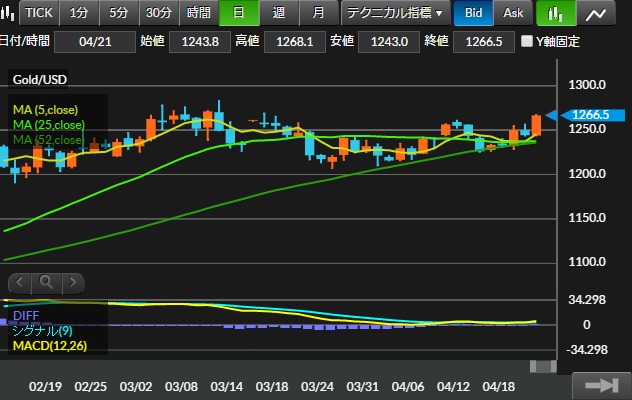This screenshot has width=632, height=400.
Task: Click the 始値 value 1243.8
Action: click(200, 42)
